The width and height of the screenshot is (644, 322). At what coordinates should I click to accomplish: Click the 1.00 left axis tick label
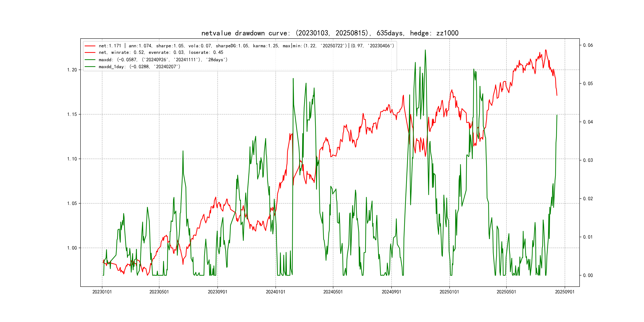coord(72,248)
